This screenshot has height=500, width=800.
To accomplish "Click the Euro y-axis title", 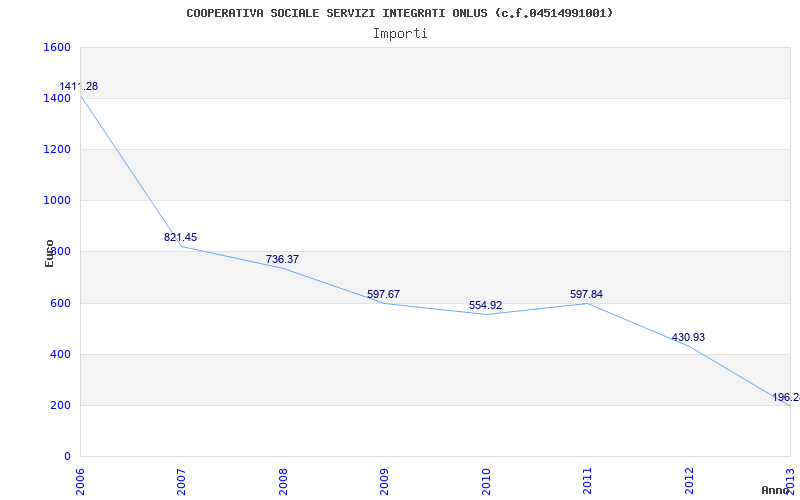I will [49, 254].
